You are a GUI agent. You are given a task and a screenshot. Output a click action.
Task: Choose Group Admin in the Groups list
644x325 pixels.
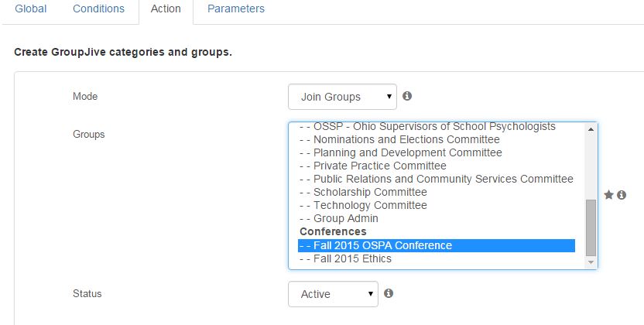(437, 218)
